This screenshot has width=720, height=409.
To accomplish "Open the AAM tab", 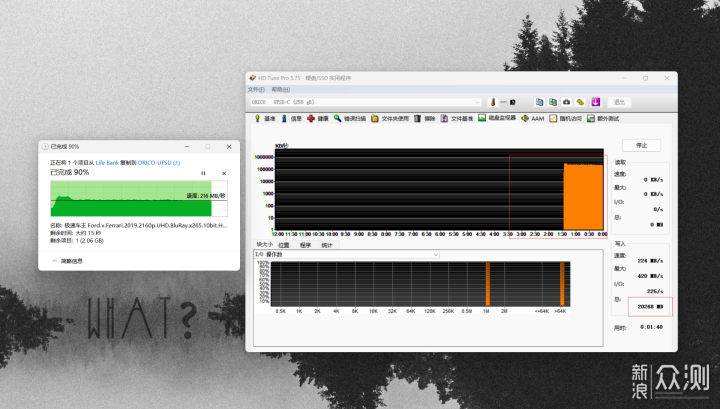I will click(533, 118).
